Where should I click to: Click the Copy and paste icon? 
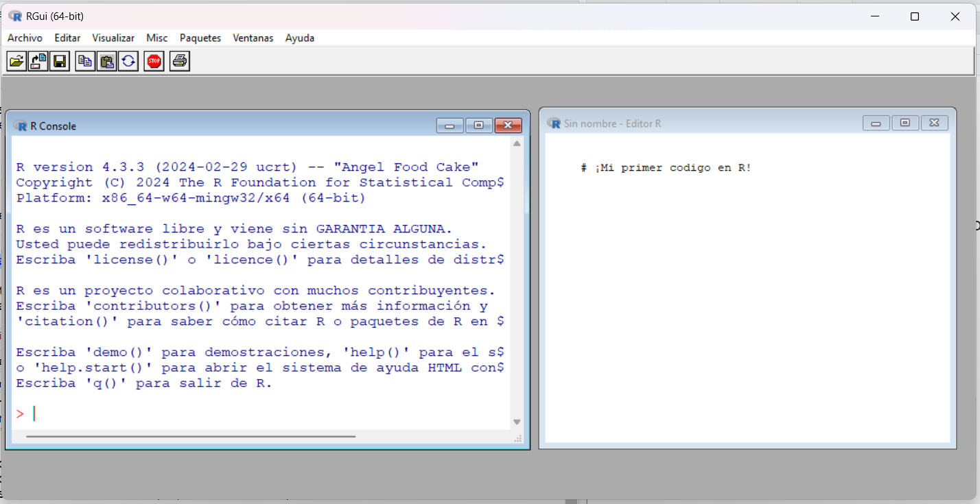coord(128,61)
